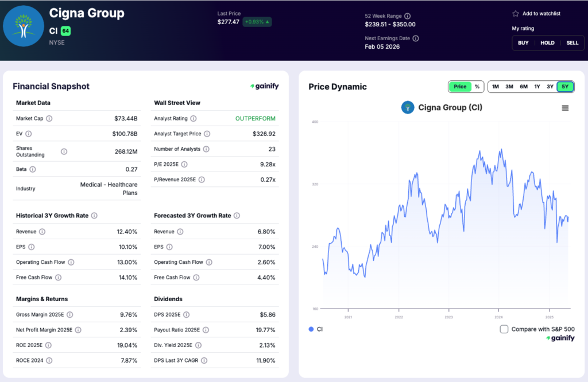Switch chart to percentage mode

coord(478,87)
